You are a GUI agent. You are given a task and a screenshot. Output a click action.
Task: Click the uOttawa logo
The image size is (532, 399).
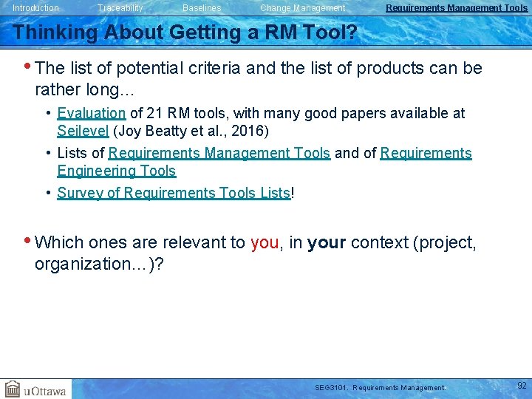[x=35, y=389]
